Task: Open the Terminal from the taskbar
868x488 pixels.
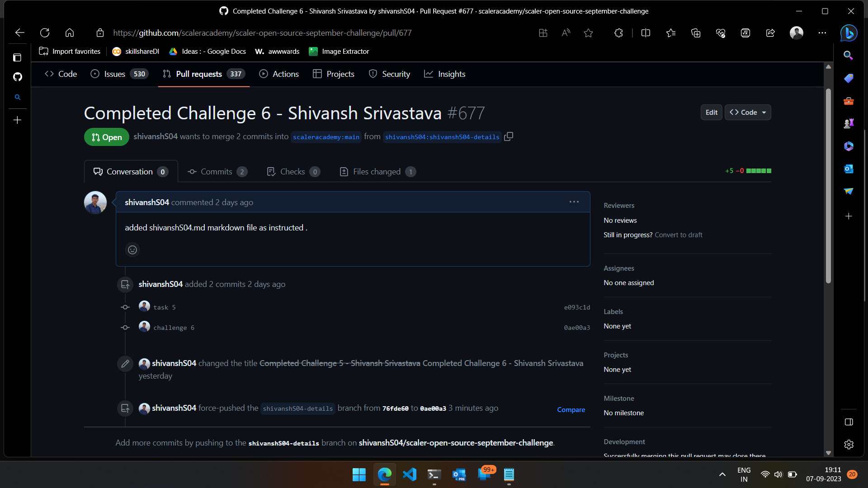Action: coord(434,474)
